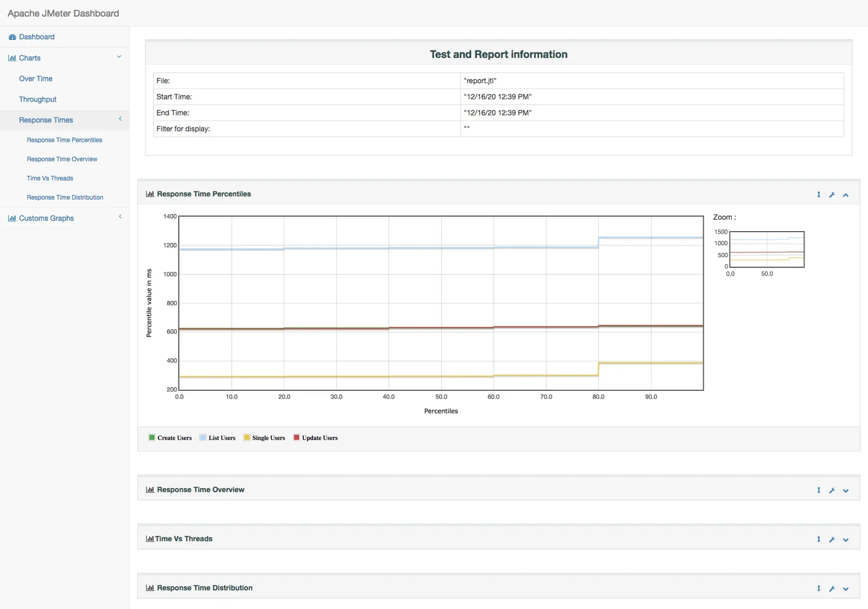The width and height of the screenshot is (868, 609).
Task: Toggle Create Users series in chart legend
Action: (170, 438)
